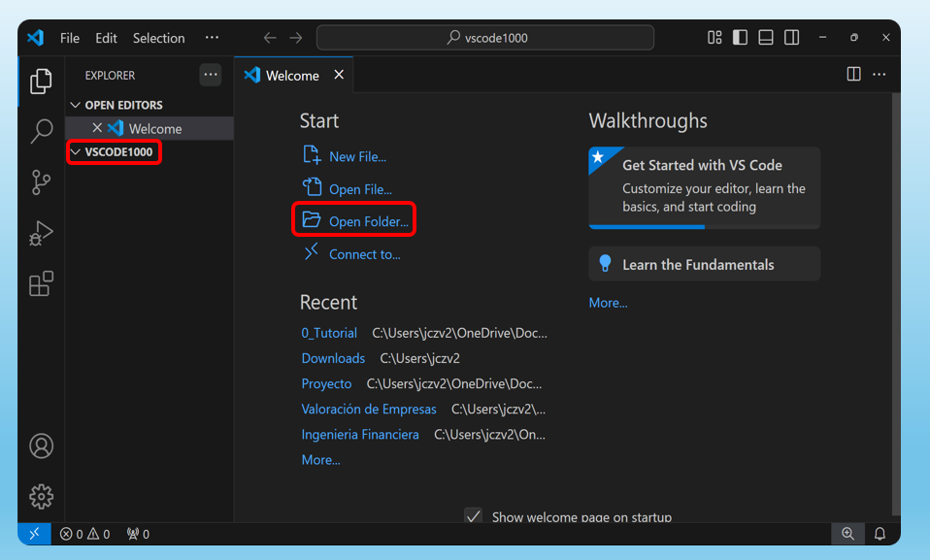Split the editor to the right

pos(853,74)
